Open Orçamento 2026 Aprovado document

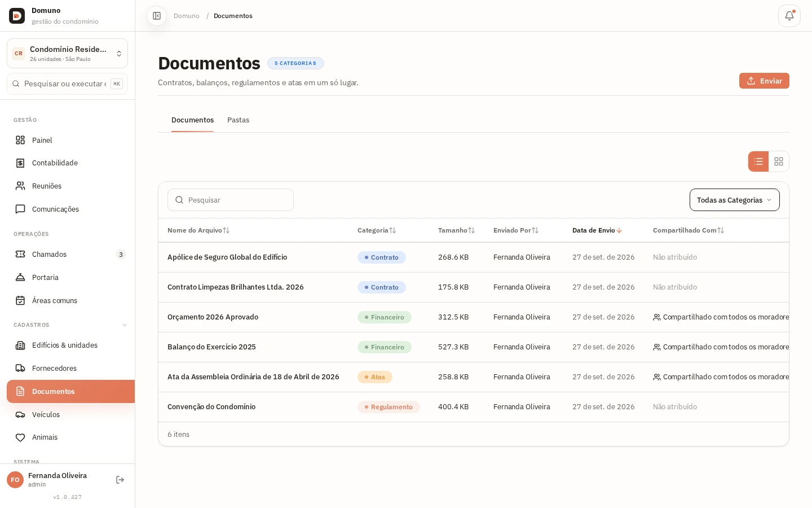click(x=213, y=317)
